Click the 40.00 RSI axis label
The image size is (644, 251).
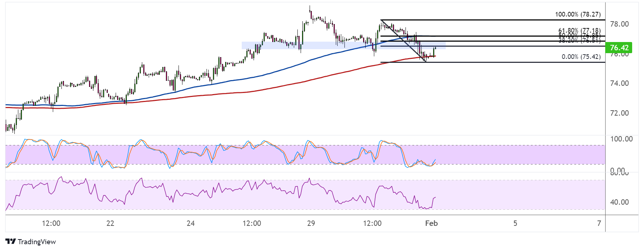point(619,202)
